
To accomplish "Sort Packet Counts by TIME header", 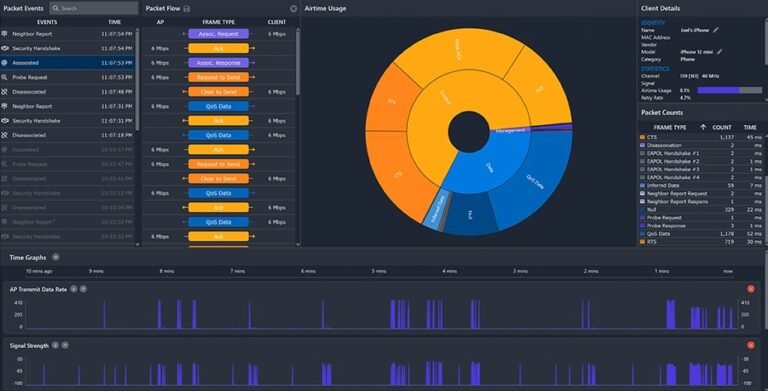I will [750, 127].
